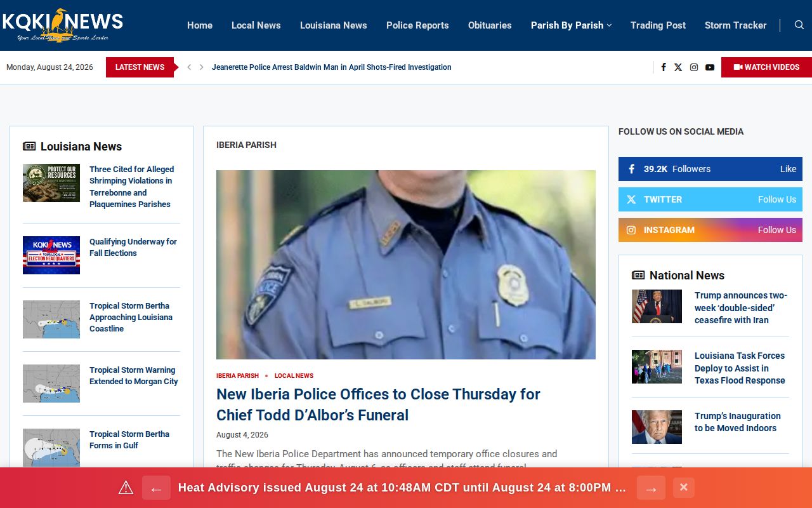Open Qualifying Underway for Fall Elections article
This screenshot has width=812, height=508.
coord(133,248)
